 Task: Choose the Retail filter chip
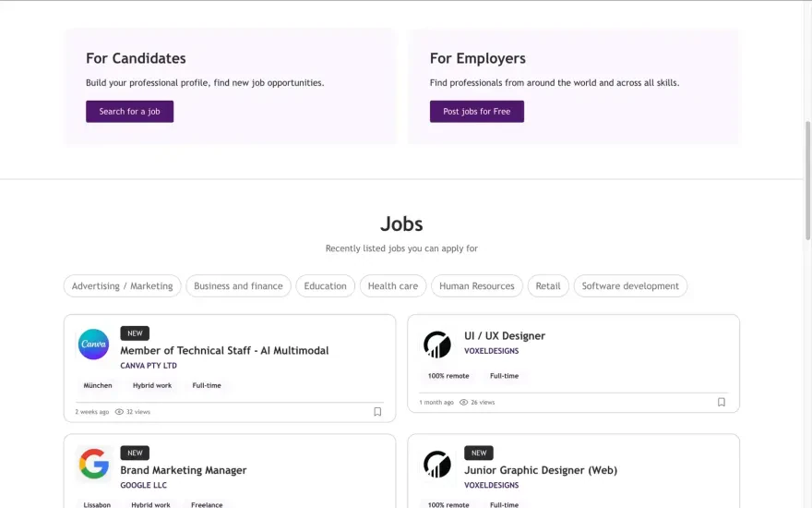pyautogui.click(x=548, y=285)
